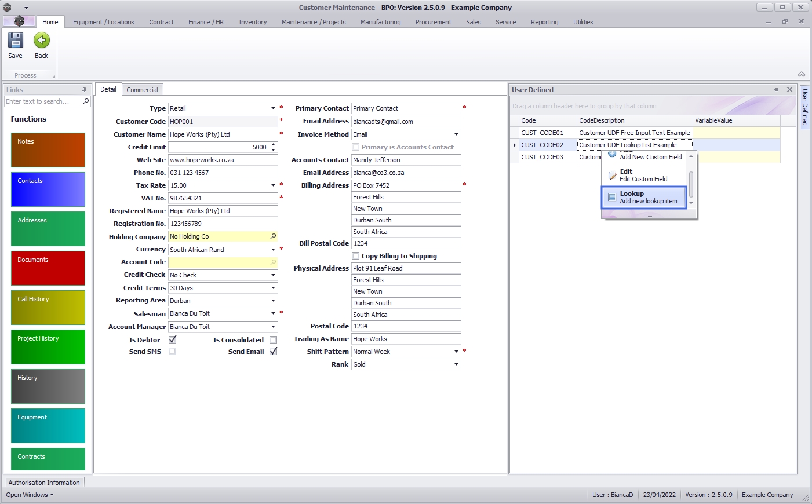Click the Web Site input field
Screen dimensions: 812x504
point(223,160)
